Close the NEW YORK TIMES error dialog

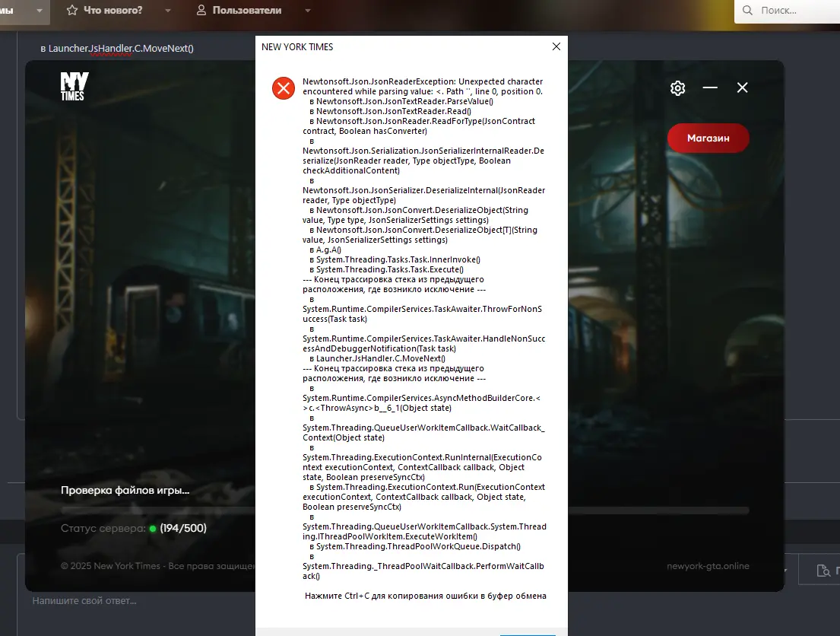[556, 46]
